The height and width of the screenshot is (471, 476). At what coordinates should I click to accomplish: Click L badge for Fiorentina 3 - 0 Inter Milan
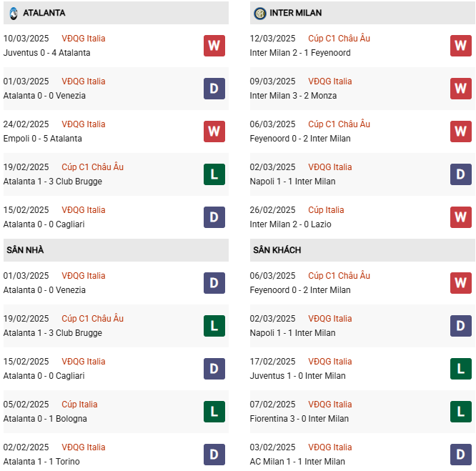[461, 412]
